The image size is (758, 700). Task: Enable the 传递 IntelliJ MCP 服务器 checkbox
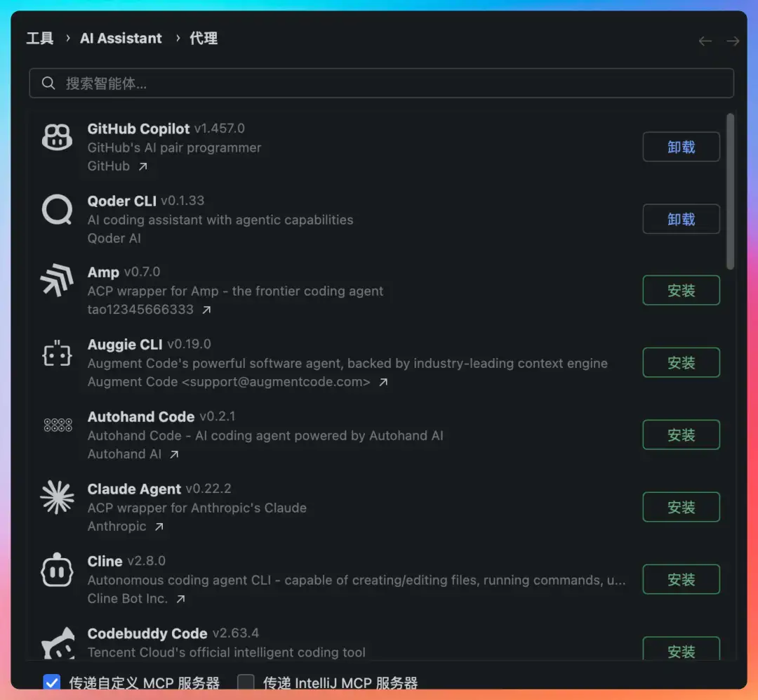point(246,682)
